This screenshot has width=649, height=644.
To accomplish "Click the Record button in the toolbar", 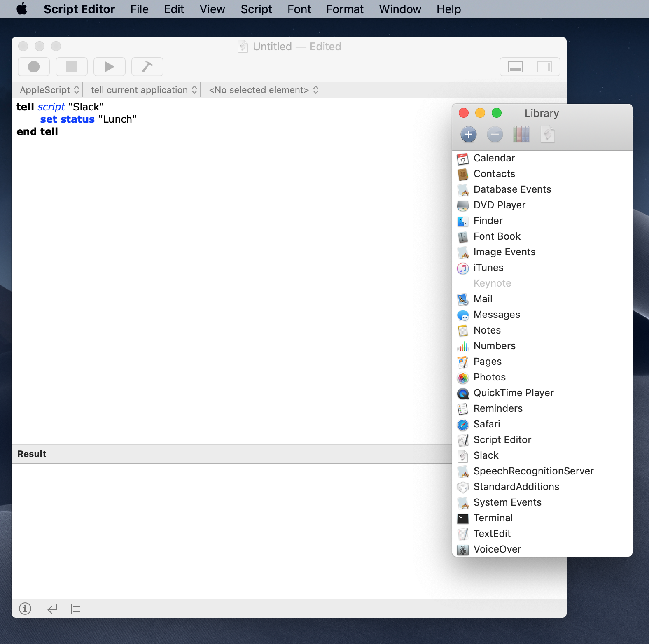I will pyautogui.click(x=34, y=67).
